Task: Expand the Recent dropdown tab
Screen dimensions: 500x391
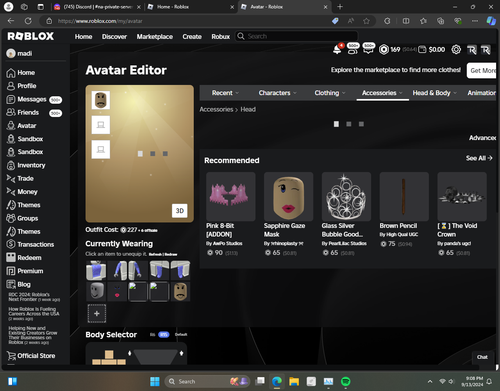Action: pyautogui.click(x=225, y=93)
